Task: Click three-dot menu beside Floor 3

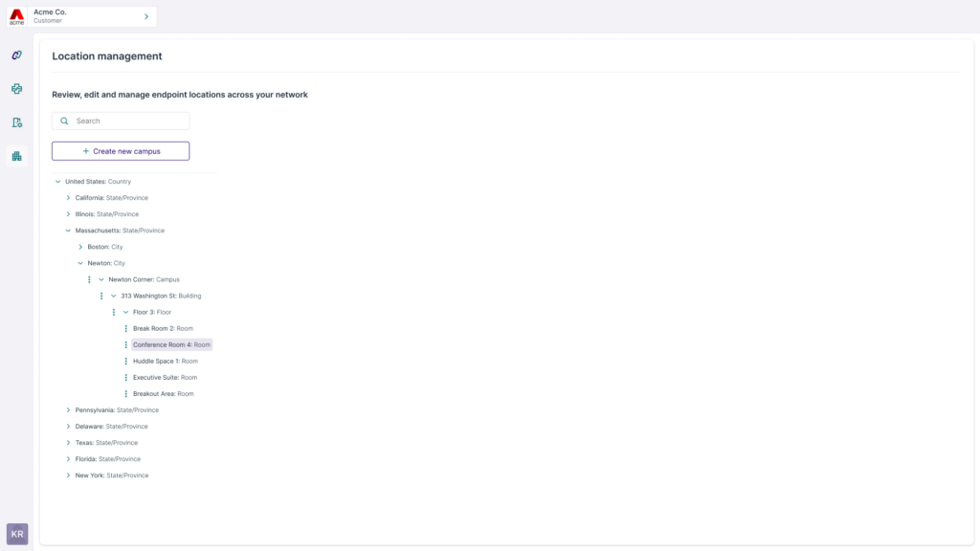Action: point(114,312)
